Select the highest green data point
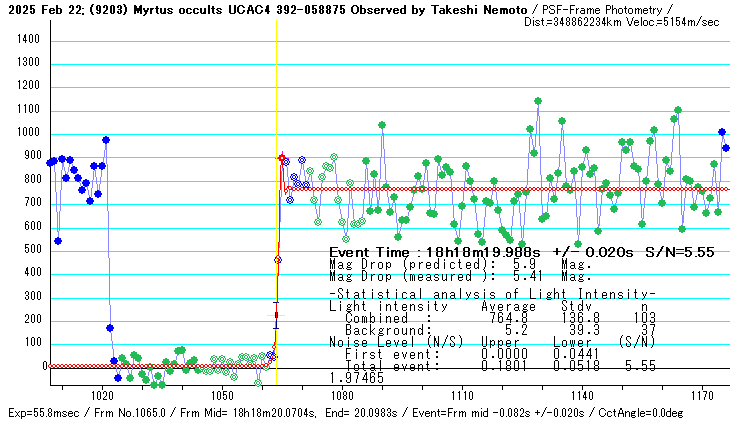 point(538,101)
